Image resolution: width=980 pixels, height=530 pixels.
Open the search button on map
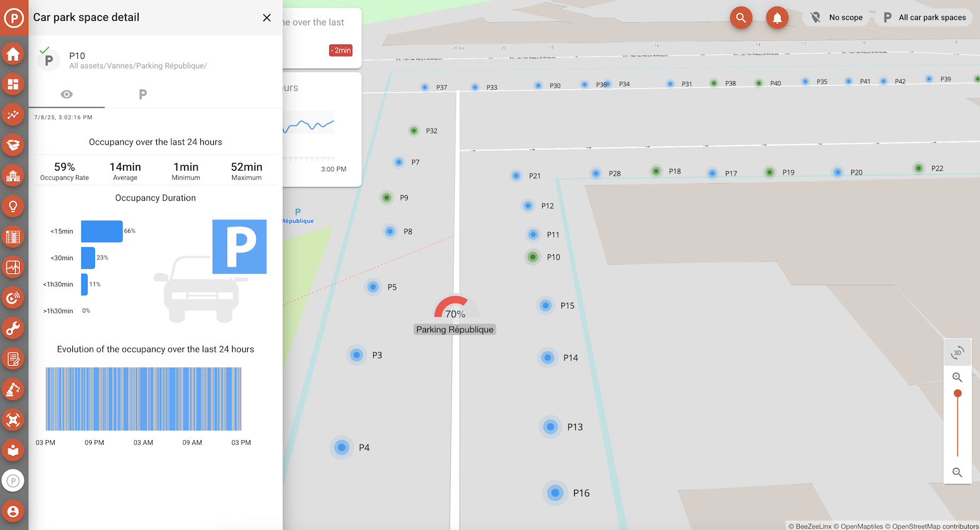click(x=741, y=18)
